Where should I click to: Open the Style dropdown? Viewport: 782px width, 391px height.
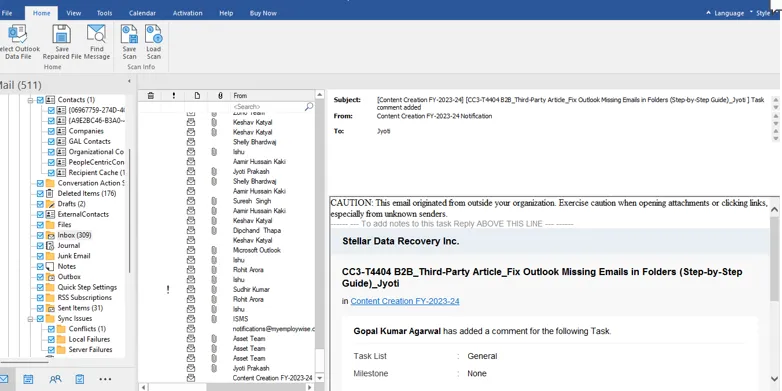(761, 13)
